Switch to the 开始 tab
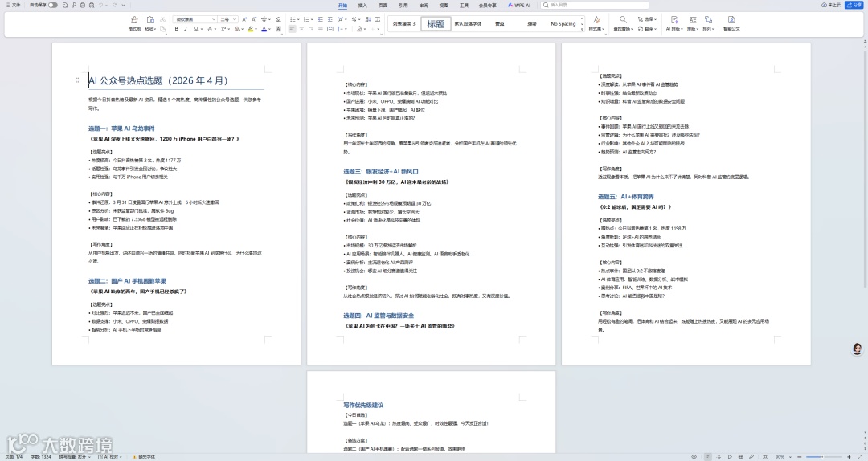Image resolution: width=868 pixels, height=461 pixels. [x=342, y=6]
